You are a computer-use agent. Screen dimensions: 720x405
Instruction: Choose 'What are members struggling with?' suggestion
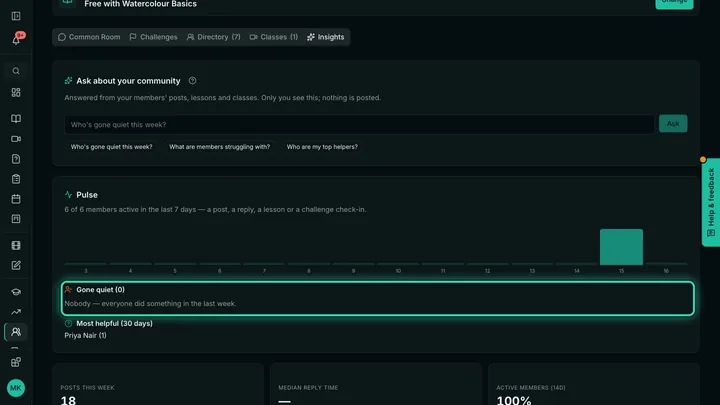click(x=219, y=147)
